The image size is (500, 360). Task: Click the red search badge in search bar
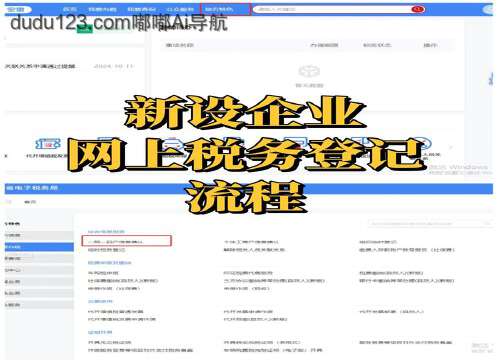click(x=418, y=9)
